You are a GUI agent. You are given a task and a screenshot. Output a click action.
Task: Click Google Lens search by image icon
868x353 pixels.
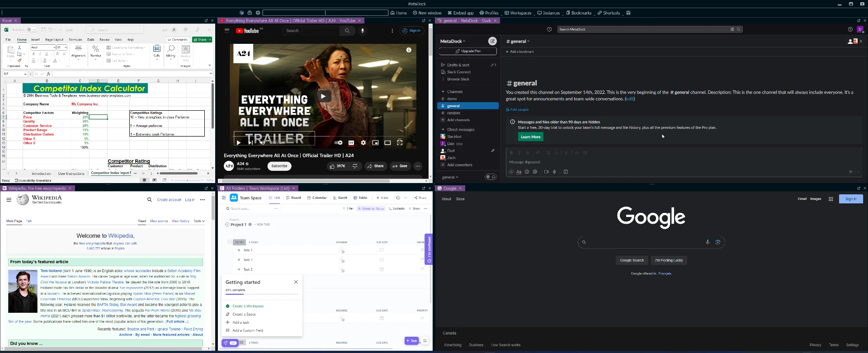point(717,242)
